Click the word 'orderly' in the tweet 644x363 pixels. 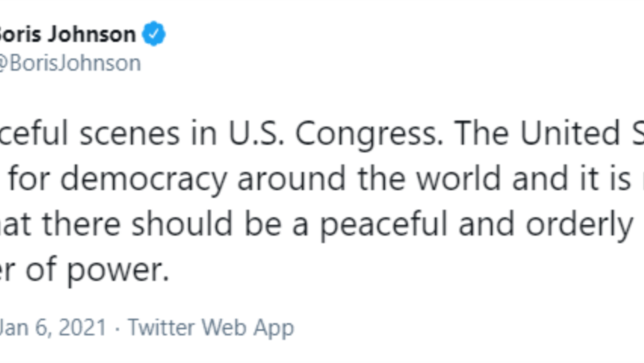(579, 225)
